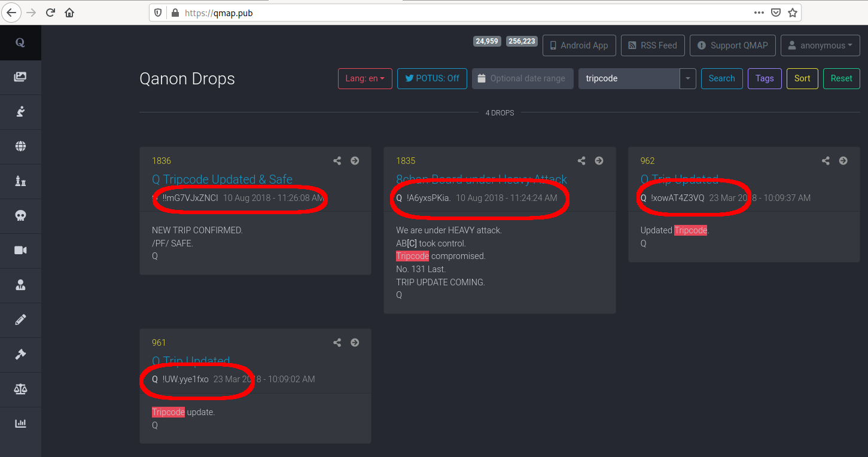Open the gavel sidebar icon
The height and width of the screenshot is (457, 868).
[20, 354]
